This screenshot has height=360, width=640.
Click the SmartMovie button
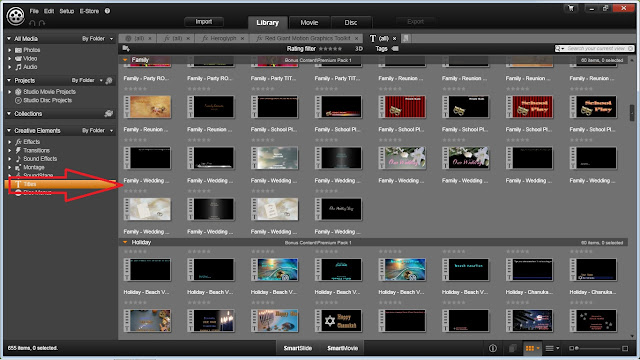click(342, 348)
